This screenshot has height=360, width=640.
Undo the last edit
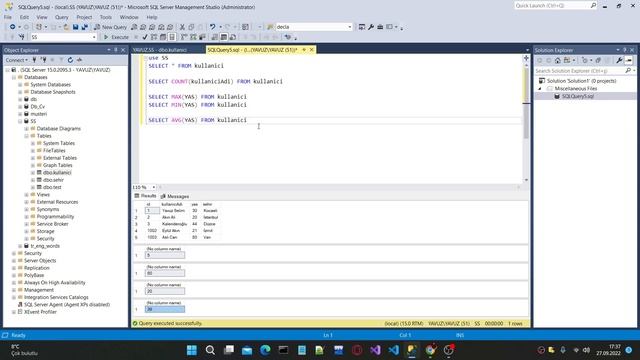(212, 27)
